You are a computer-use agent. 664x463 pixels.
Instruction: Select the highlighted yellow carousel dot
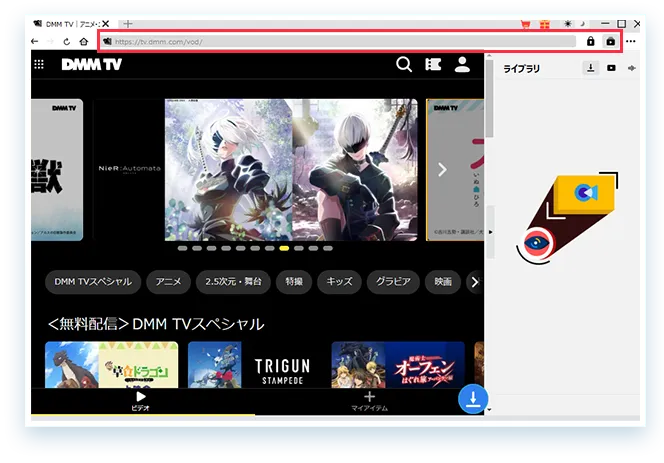pos(284,248)
